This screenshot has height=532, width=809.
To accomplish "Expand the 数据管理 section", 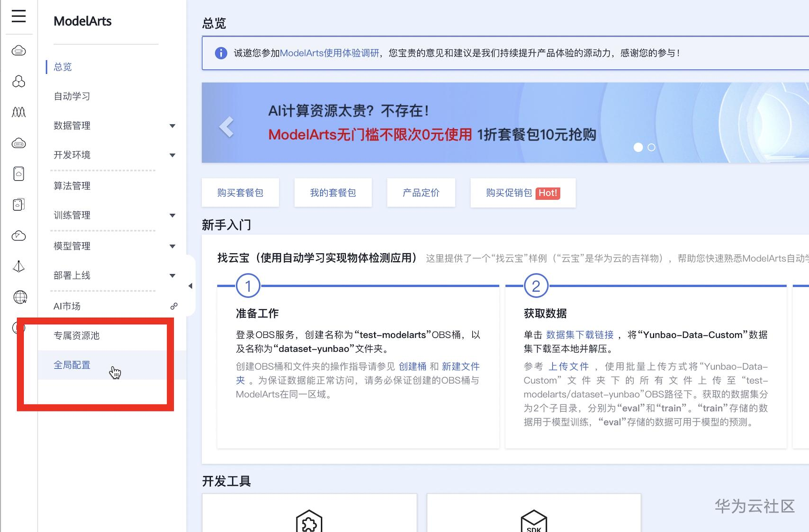I will click(172, 126).
